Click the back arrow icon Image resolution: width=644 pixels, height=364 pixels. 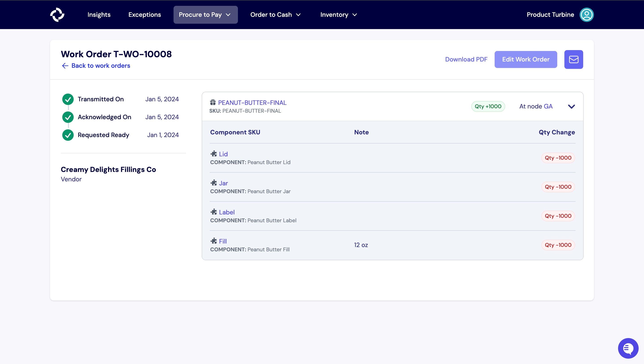(x=65, y=66)
